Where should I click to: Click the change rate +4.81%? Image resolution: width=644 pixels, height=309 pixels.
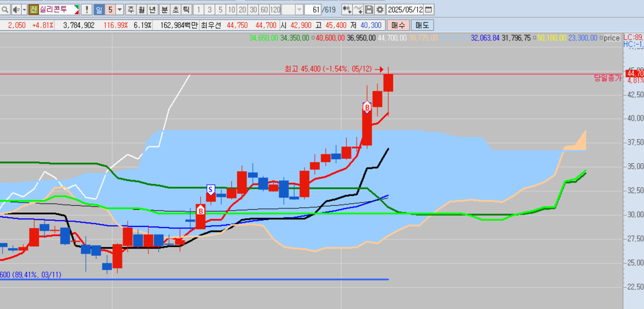coord(43,25)
